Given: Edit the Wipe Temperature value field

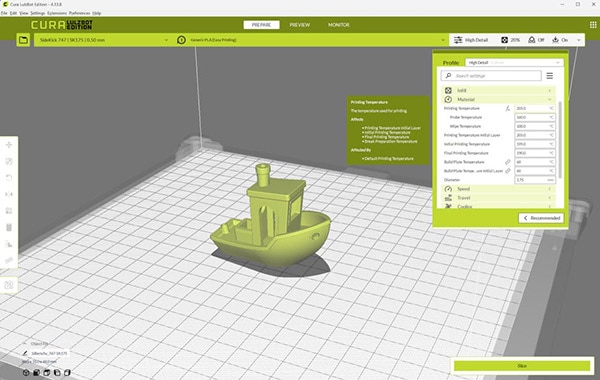Looking at the screenshot, I should [x=535, y=126].
